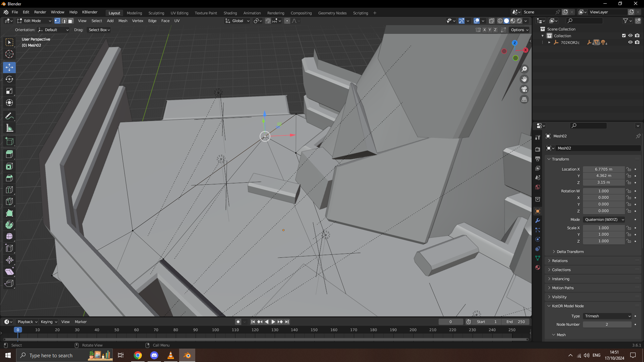644x362 pixels.
Task: Activate the Extrude Region tool
Action: coord(9,154)
